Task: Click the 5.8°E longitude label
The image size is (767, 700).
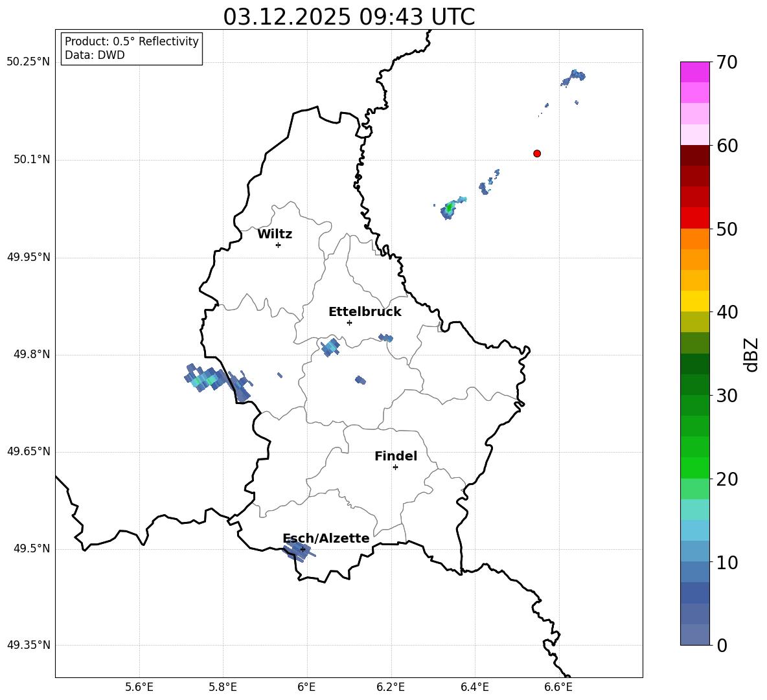Action: (x=223, y=687)
